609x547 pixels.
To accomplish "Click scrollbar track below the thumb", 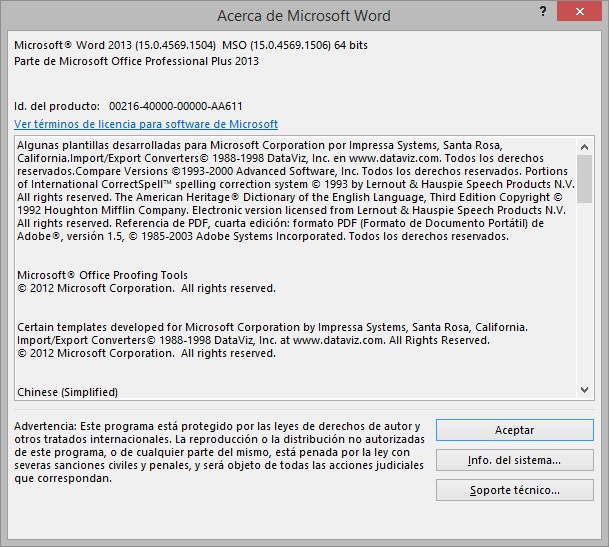I will pos(585,292).
